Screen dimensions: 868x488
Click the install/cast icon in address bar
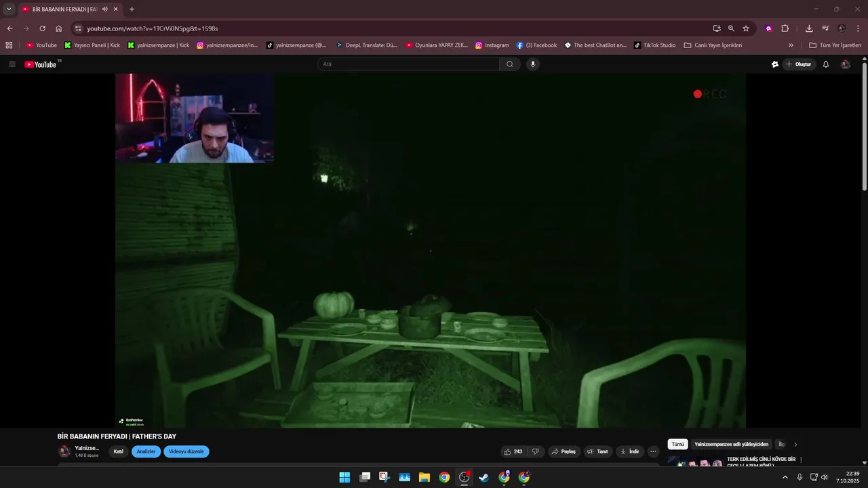pos(717,28)
